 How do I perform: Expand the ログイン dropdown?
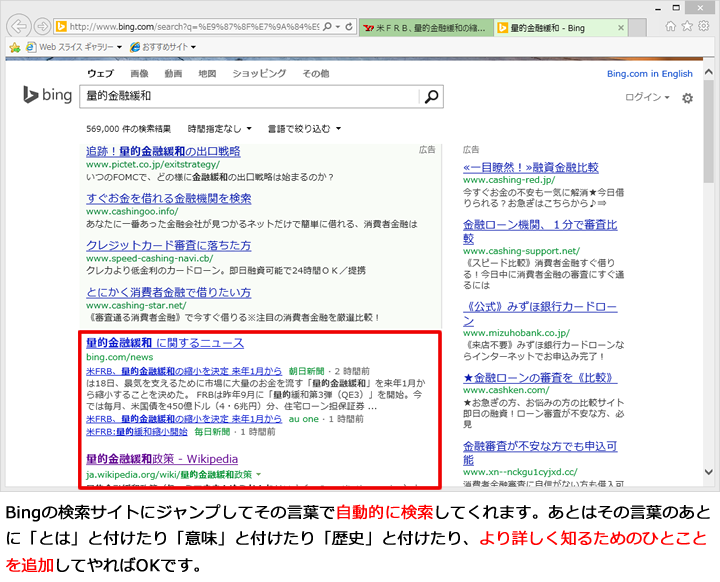pyautogui.click(x=647, y=97)
